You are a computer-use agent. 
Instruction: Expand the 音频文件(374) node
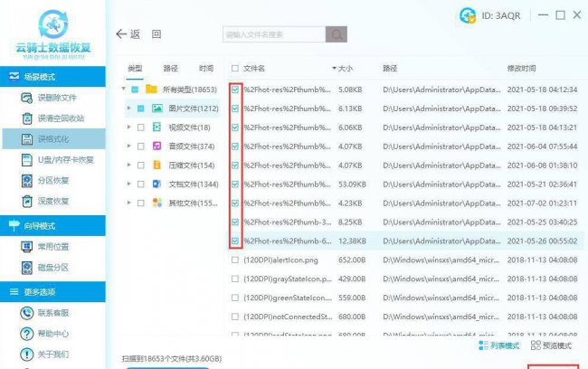coord(128,146)
